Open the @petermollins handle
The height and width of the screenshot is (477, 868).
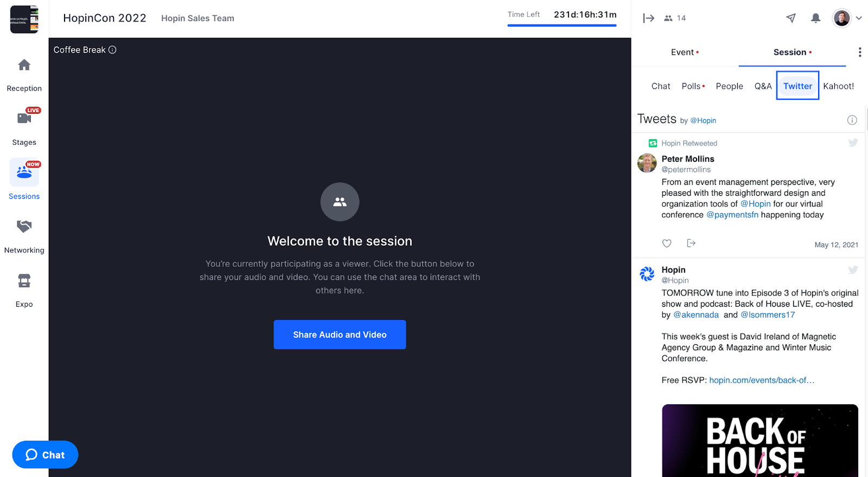pos(686,170)
